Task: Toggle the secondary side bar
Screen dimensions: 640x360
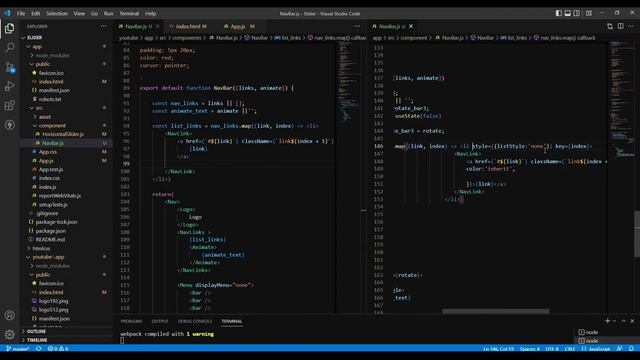Action: point(577,13)
